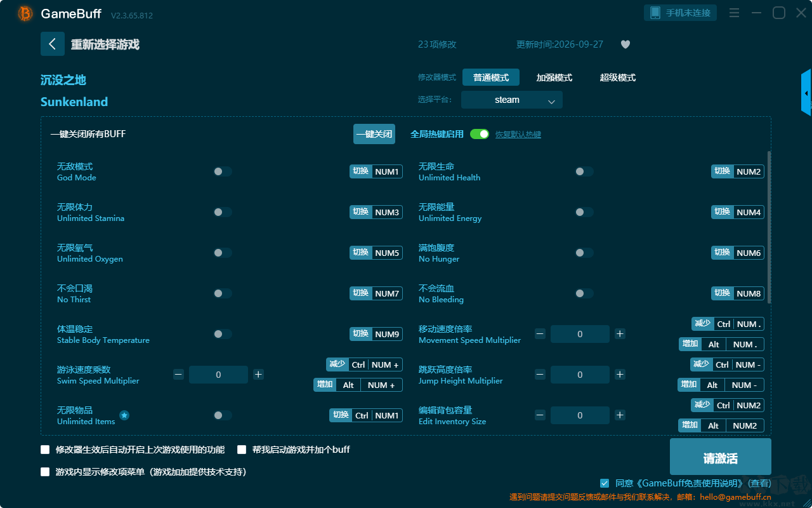The image size is (812, 508).
Task: Check launch game and add buff option
Action: 242,450
